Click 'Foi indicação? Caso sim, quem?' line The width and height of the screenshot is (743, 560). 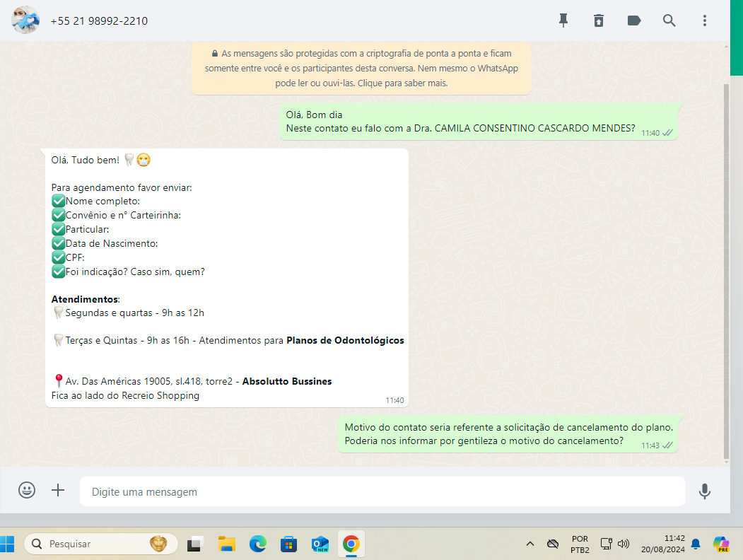click(128, 272)
